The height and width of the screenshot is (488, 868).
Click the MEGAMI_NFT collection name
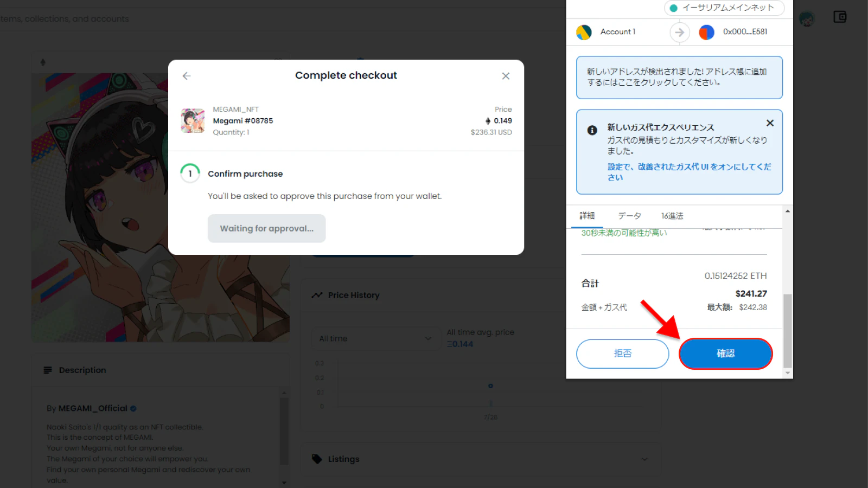point(235,110)
